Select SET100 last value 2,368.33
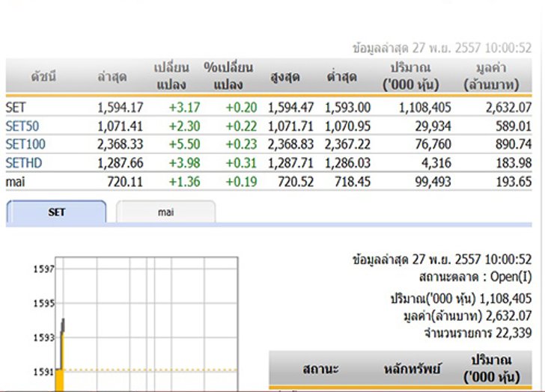 coord(121,144)
